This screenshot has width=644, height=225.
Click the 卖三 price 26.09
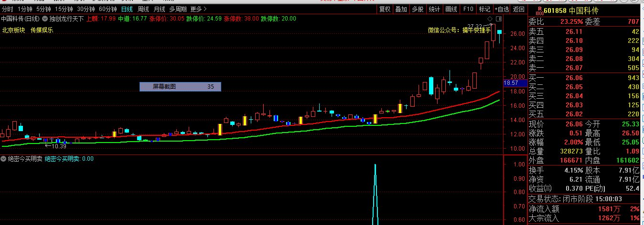click(573, 50)
